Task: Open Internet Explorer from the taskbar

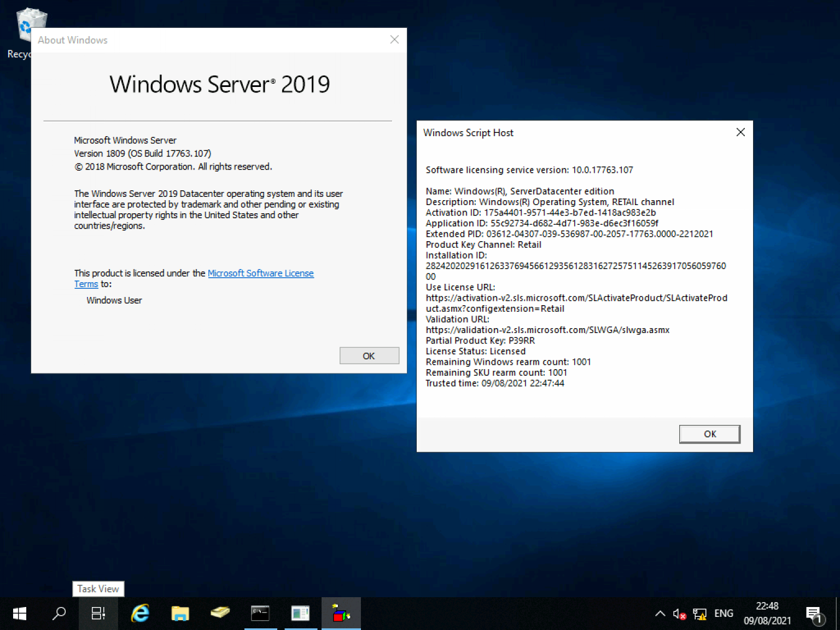Action: (140, 613)
